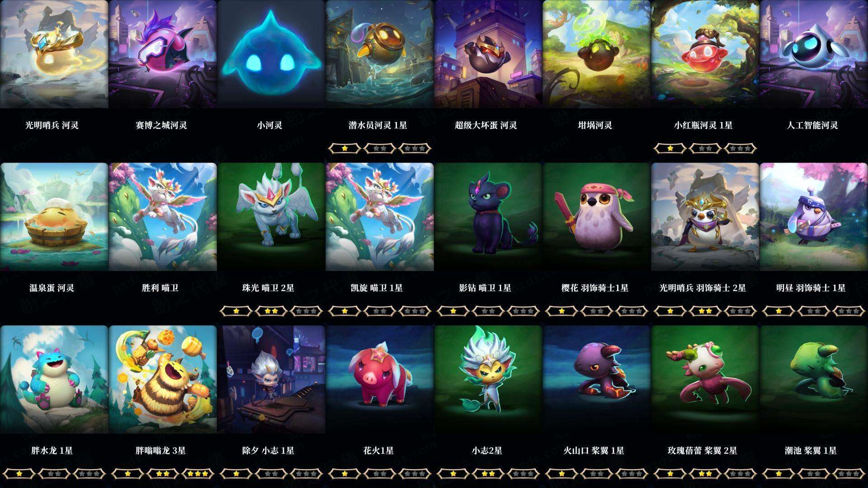Select two-star badge under 珠光 喵卫
The width and height of the screenshot is (868, 488).
click(271, 311)
